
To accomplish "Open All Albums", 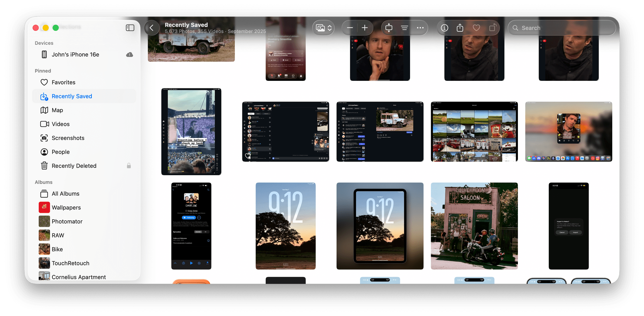I will pos(84,194).
